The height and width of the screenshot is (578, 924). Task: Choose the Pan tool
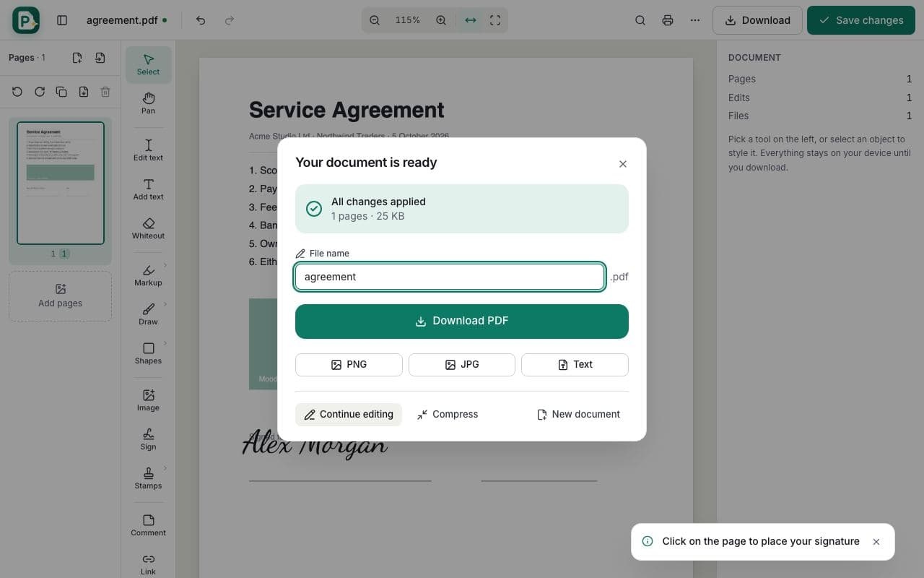[x=148, y=103]
